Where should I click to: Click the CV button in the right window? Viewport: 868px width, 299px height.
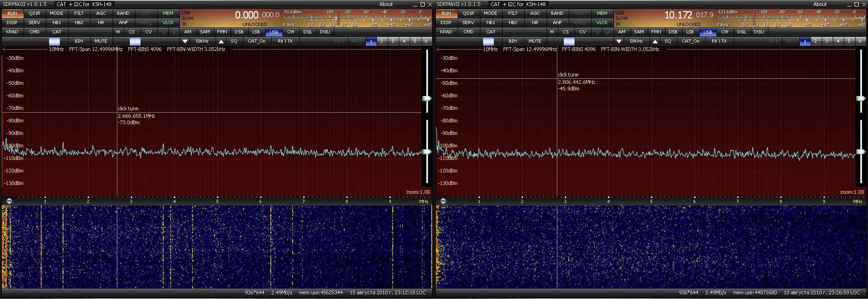tap(582, 32)
